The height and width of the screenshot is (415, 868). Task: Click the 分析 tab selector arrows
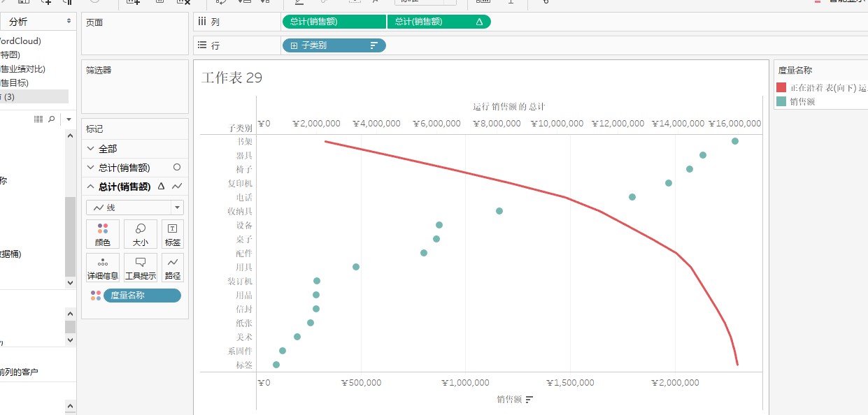coord(69,22)
